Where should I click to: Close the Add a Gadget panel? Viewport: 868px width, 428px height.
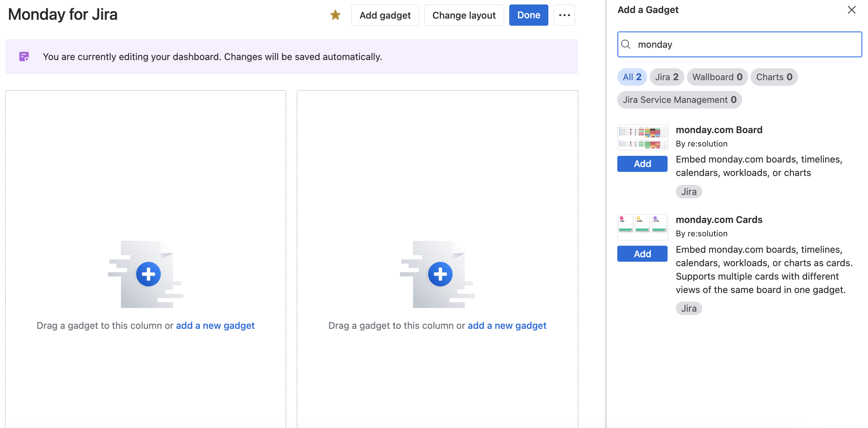point(852,10)
